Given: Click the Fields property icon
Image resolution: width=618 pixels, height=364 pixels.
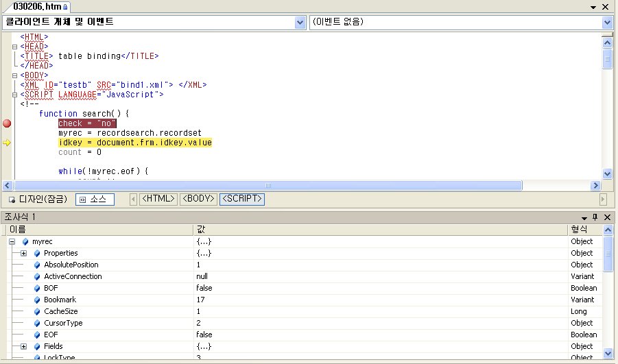Looking at the screenshot, I should 37,346.
